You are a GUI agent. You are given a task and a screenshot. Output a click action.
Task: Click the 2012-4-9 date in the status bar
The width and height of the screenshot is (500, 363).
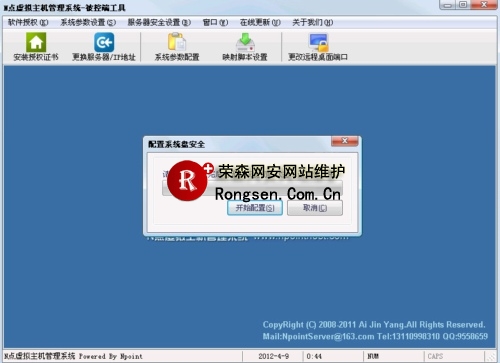pyautogui.click(x=273, y=356)
